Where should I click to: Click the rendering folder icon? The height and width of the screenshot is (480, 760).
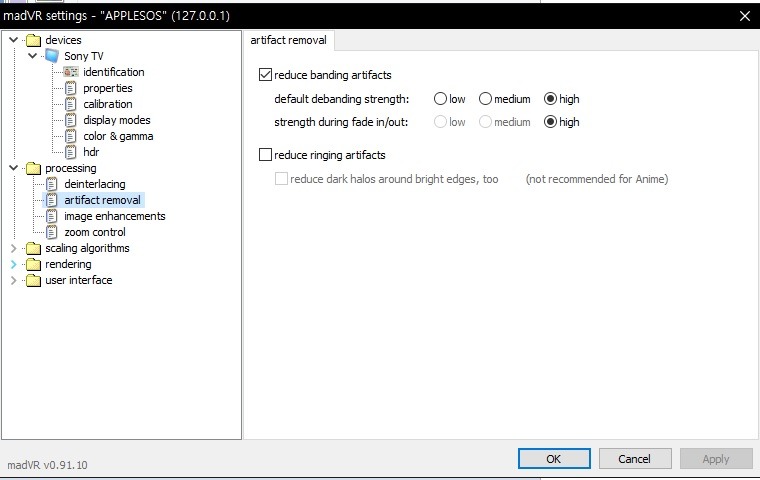point(33,264)
